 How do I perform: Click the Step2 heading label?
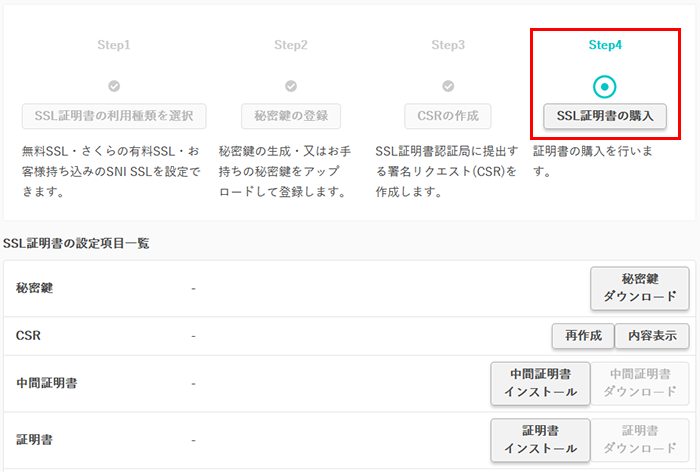291,45
